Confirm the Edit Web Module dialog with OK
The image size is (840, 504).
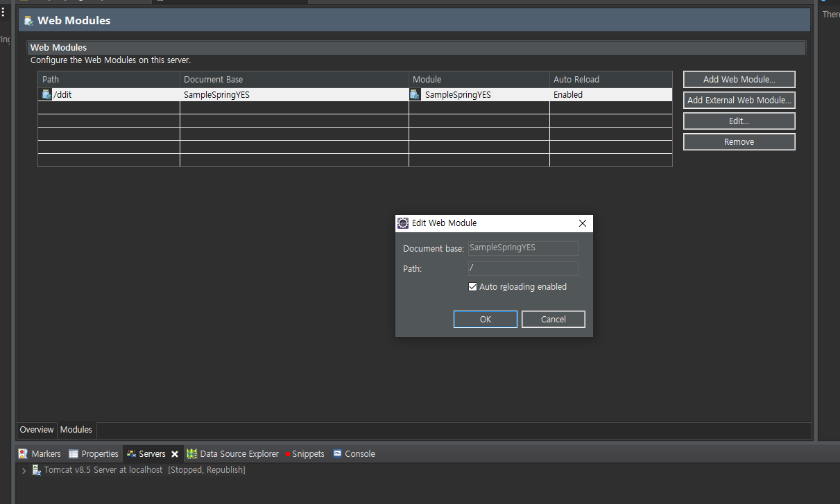[x=485, y=319]
